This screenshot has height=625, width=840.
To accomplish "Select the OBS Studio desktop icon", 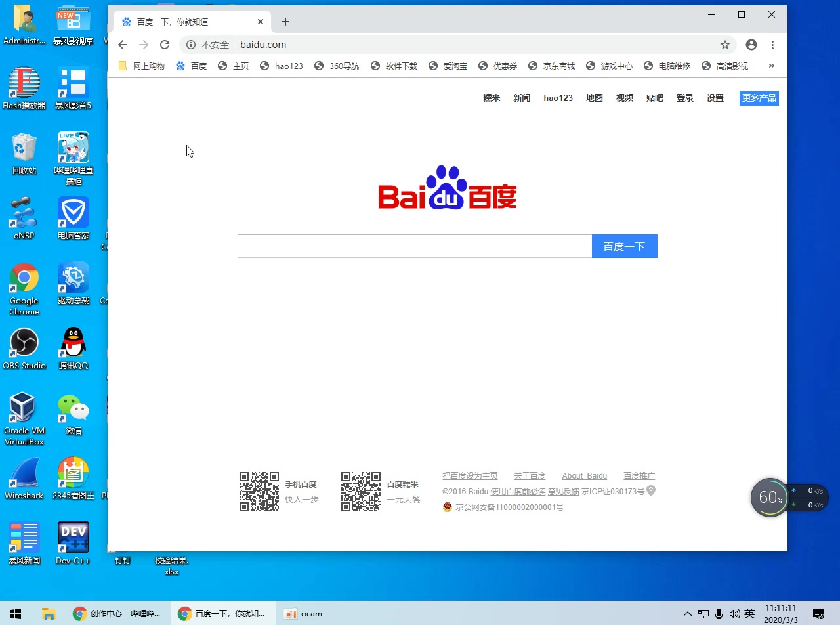I will click(x=24, y=349).
